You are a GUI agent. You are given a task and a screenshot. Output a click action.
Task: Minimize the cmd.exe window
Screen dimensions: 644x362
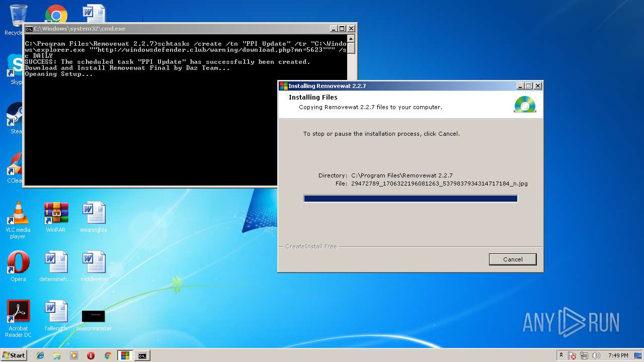[x=334, y=29]
